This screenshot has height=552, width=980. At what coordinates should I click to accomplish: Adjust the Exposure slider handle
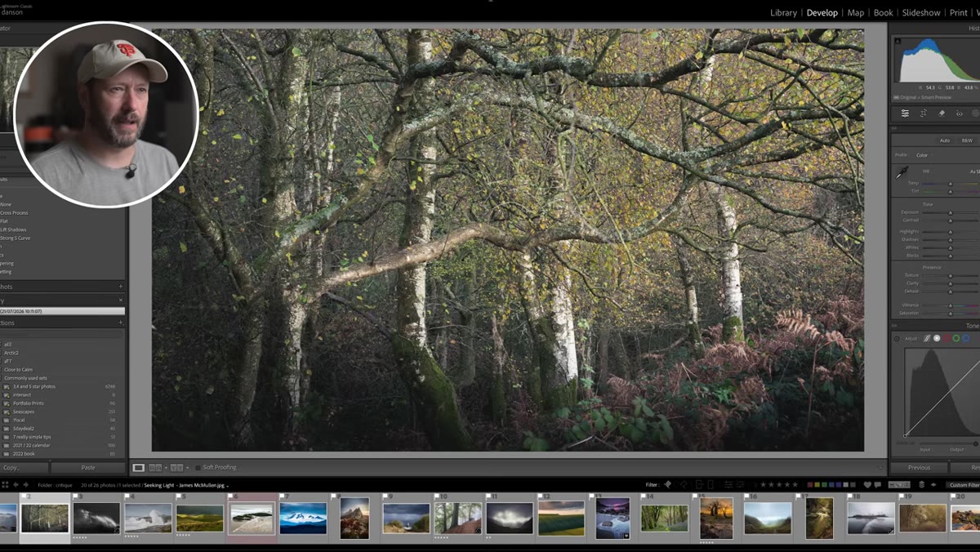(x=950, y=212)
